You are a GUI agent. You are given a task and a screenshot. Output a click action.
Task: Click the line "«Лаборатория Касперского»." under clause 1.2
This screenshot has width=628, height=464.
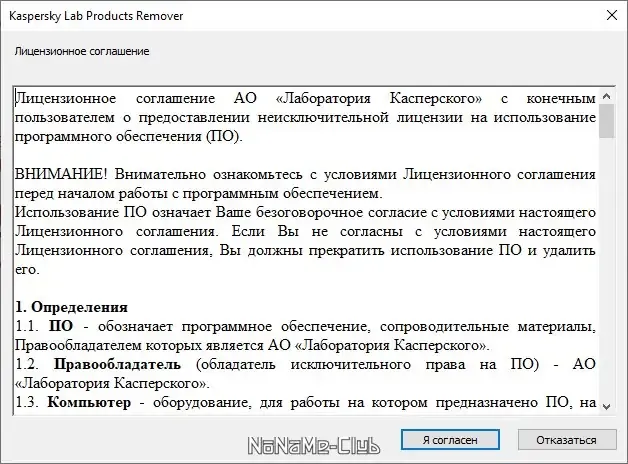[x=112, y=384]
